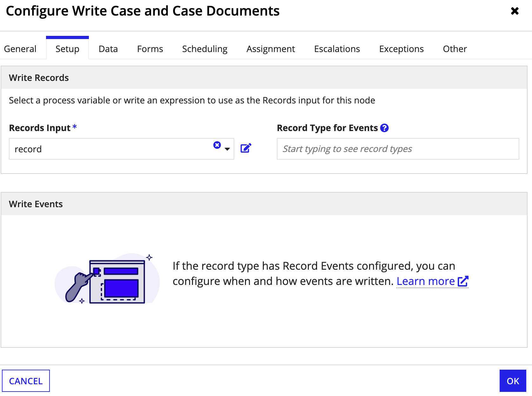The width and height of the screenshot is (532, 396).
Task: Click the Write Events section header
Action: [264, 204]
